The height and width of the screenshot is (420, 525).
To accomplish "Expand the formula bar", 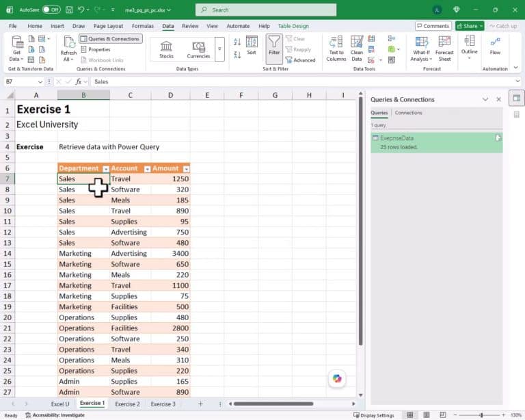I will pyautogui.click(x=517, y=81).
